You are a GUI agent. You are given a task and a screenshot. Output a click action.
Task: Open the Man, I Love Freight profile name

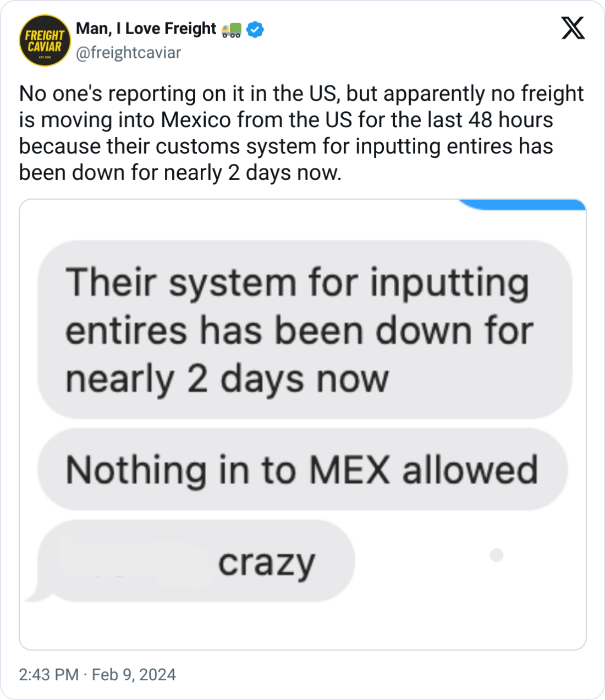pyautogui.click(x=146, y=29)
